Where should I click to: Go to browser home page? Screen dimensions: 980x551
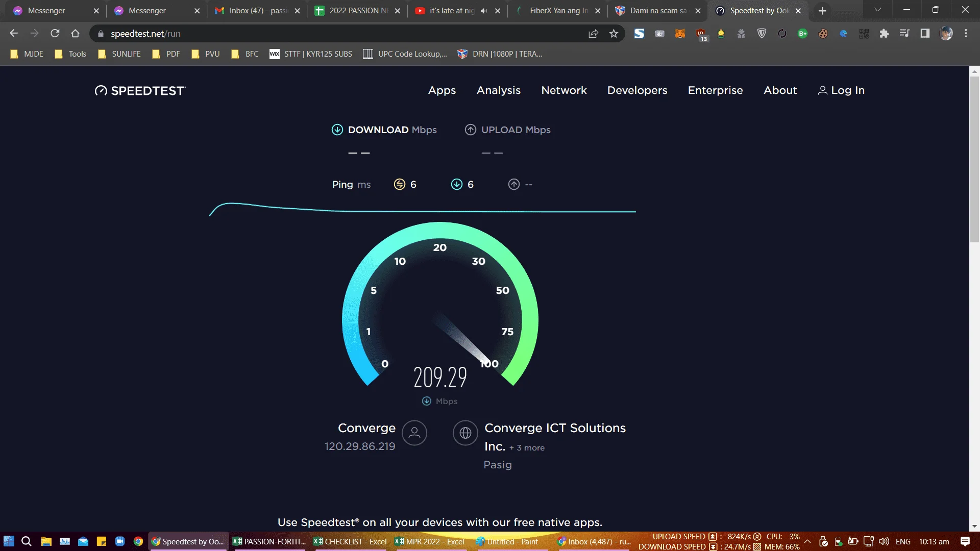click(76, 34)
